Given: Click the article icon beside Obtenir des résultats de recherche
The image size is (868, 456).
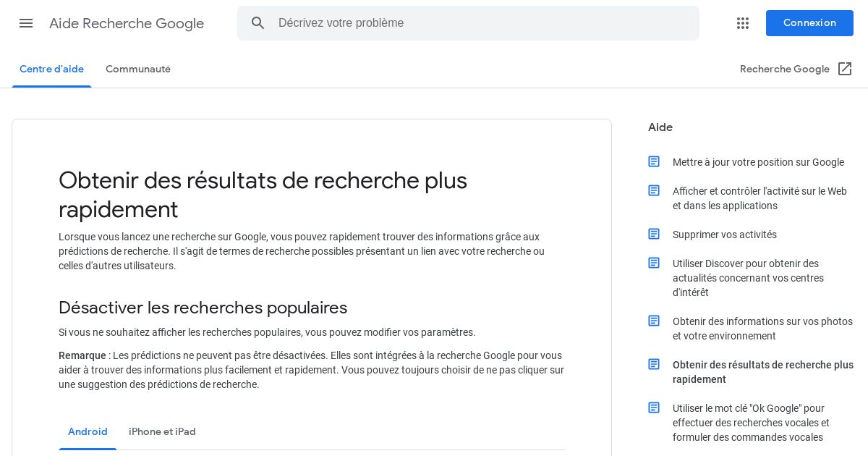Looking at the screenshot, I should coord(654,364).
